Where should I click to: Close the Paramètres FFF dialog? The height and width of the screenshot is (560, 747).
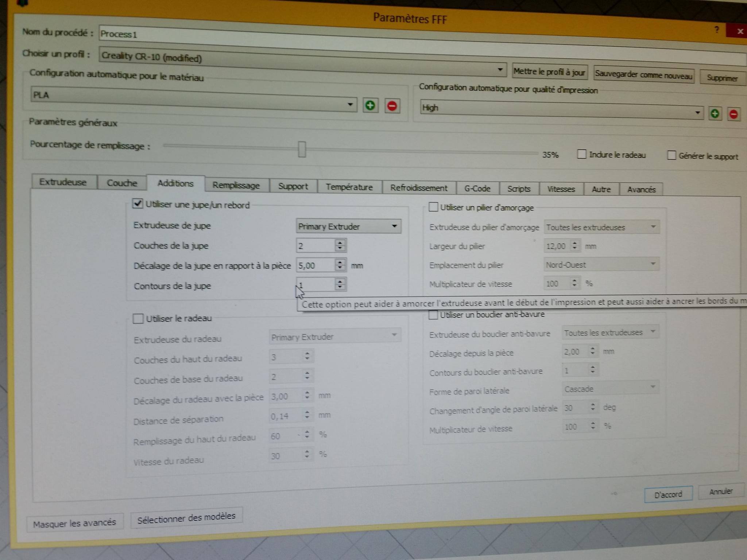(739, 31)
